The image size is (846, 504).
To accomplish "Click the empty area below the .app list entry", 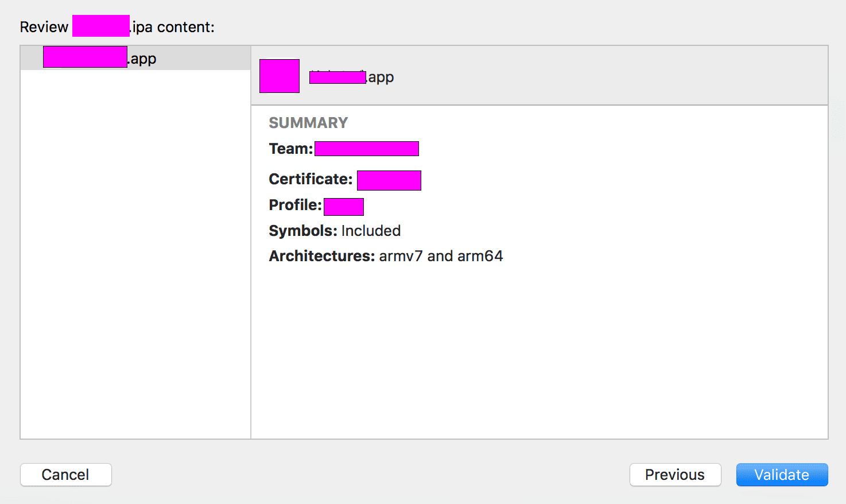I will 135,254.
